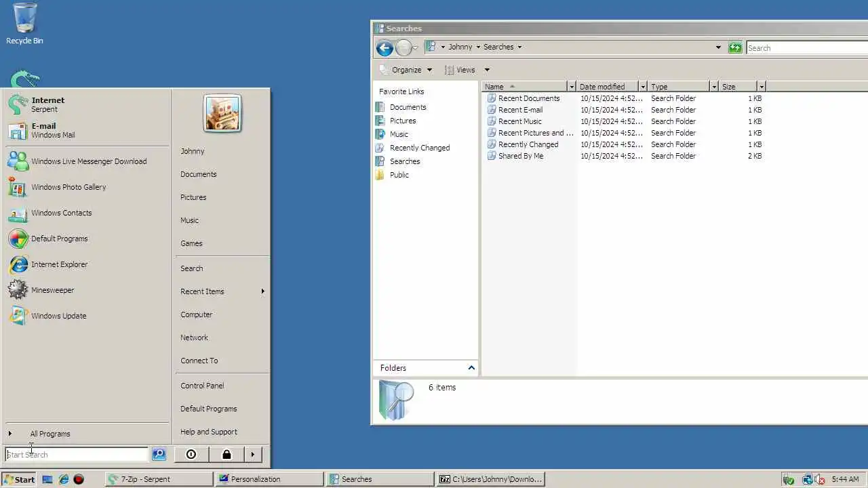Focus Search box in Searches window
868x488 pixels.
click(807, 47)
